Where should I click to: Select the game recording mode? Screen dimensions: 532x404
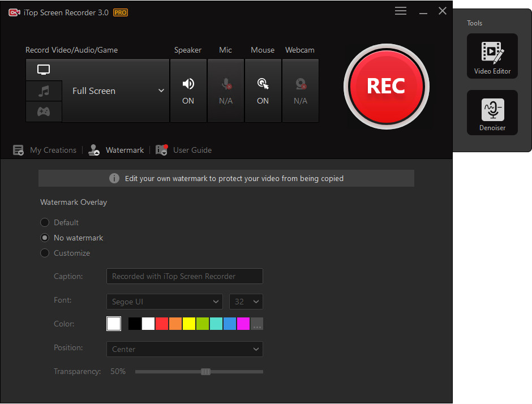click(x=44, y=111)
